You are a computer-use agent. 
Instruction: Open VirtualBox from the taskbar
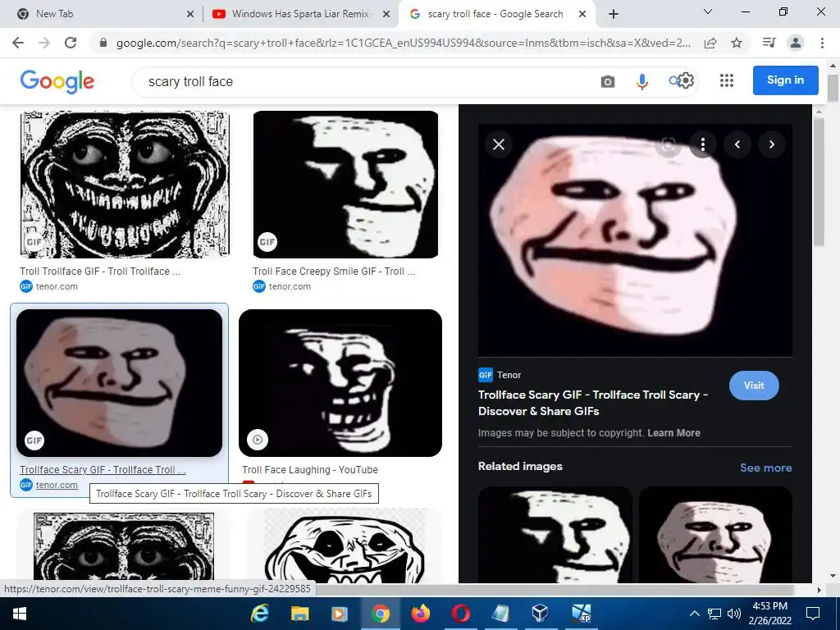540,614
